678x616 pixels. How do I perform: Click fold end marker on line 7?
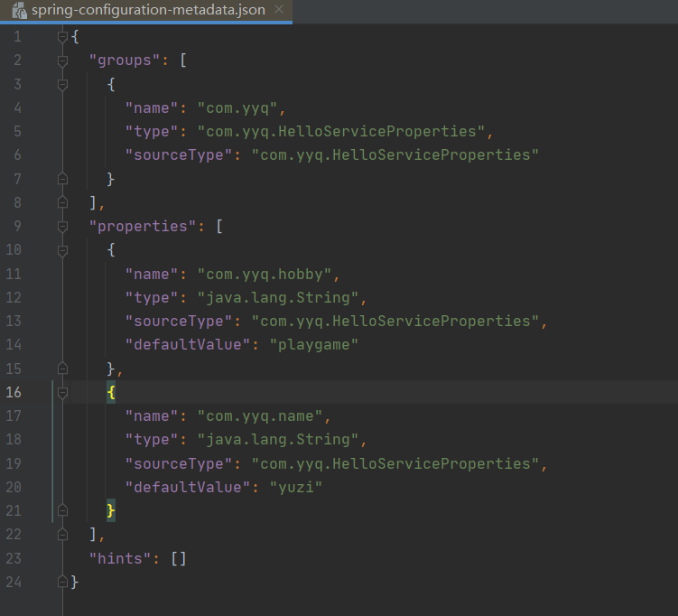62,179
